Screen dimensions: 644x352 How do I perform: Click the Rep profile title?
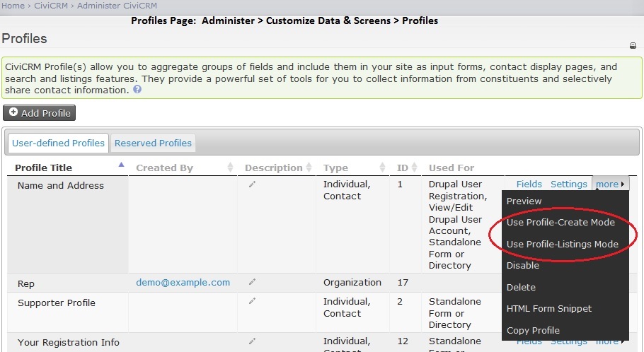pyautogui.click(x=26, y=284)
